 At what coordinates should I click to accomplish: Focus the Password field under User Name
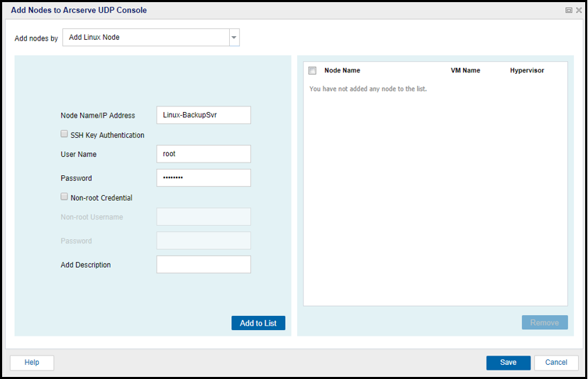pyautogui.click(x=204, y=178)
